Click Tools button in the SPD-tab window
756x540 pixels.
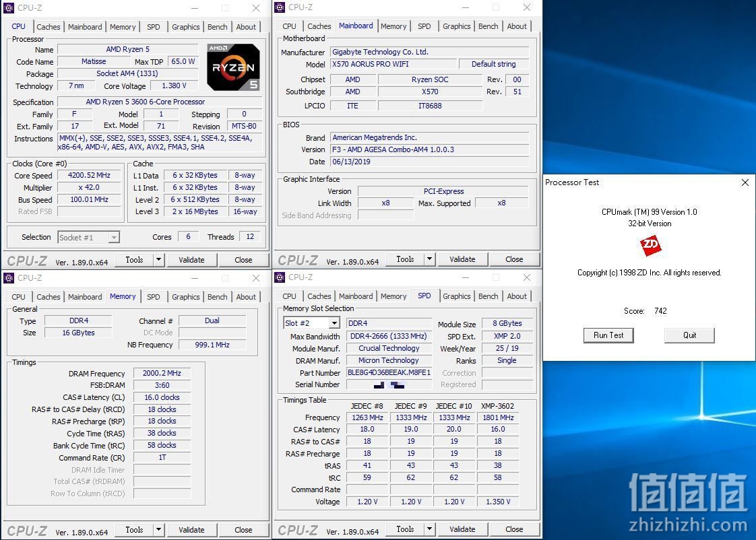(x=406, y=529)
